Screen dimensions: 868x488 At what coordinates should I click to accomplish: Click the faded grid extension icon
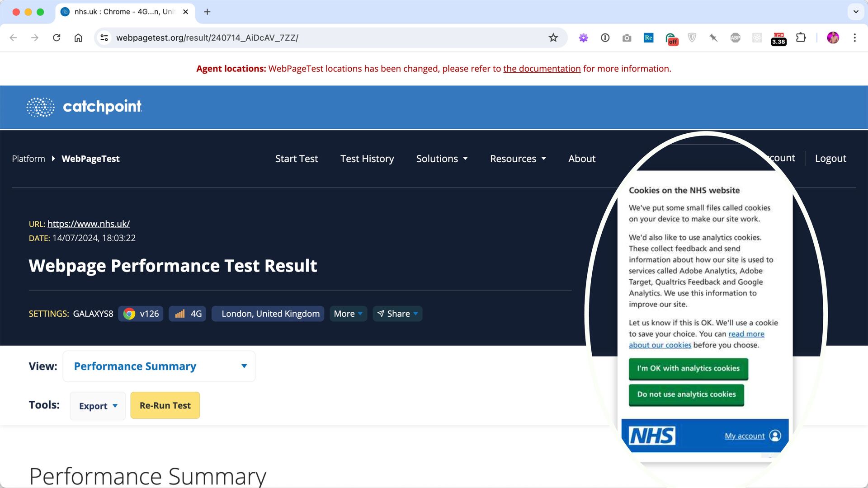[757, 38]
